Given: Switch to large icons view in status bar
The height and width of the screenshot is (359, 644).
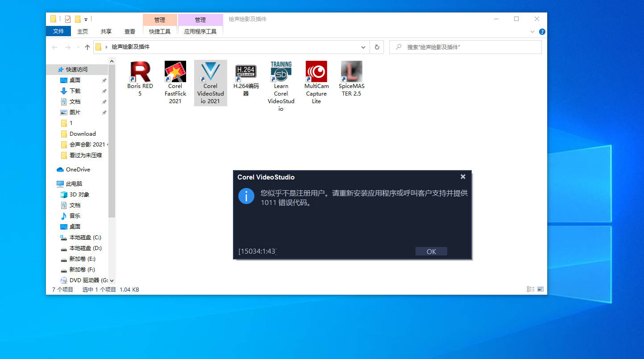Looking at the screenshot, I should point(540,289).
